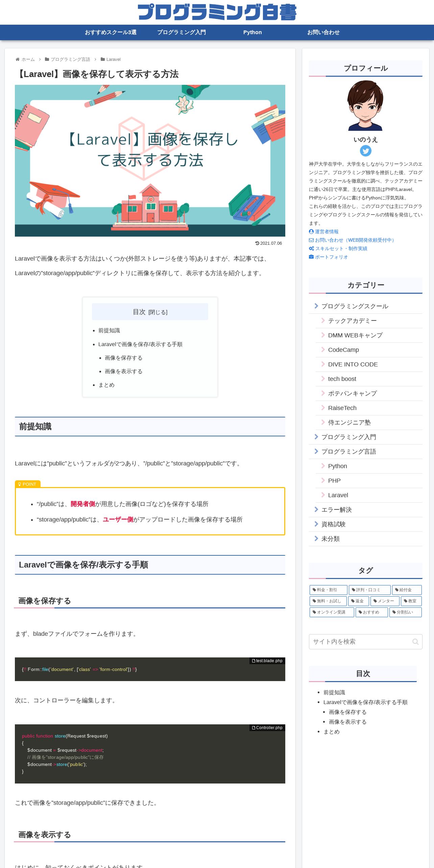Select the メンター tag
The height and width of the screenshot is (868, 434).
[x=385, y=601]
